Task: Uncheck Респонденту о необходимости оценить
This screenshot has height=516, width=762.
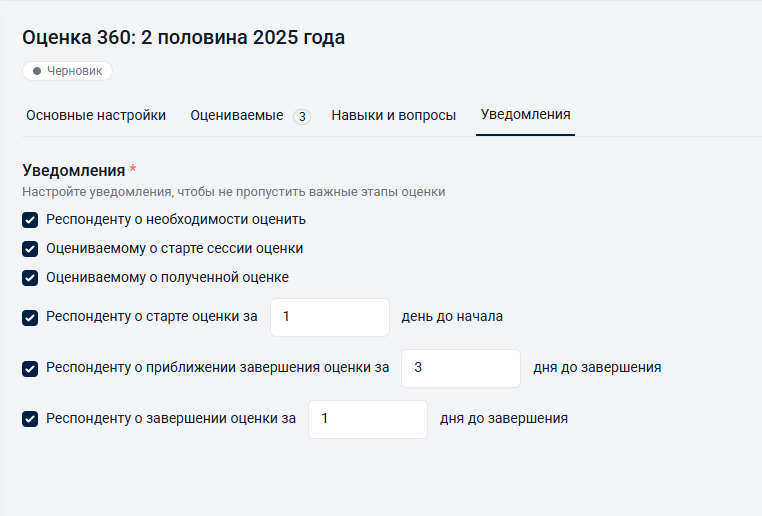Action: (x=30, y=220)
